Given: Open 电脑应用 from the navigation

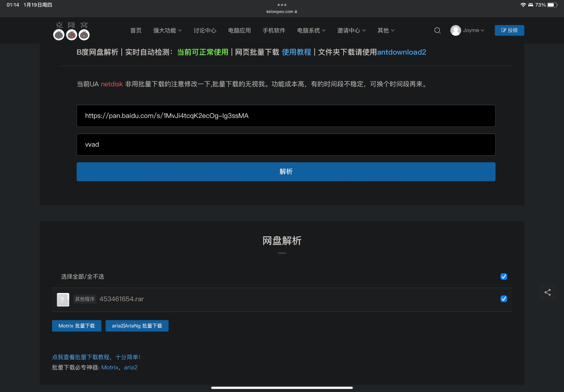Looking at the screenshot, I should tap(239, 30).
